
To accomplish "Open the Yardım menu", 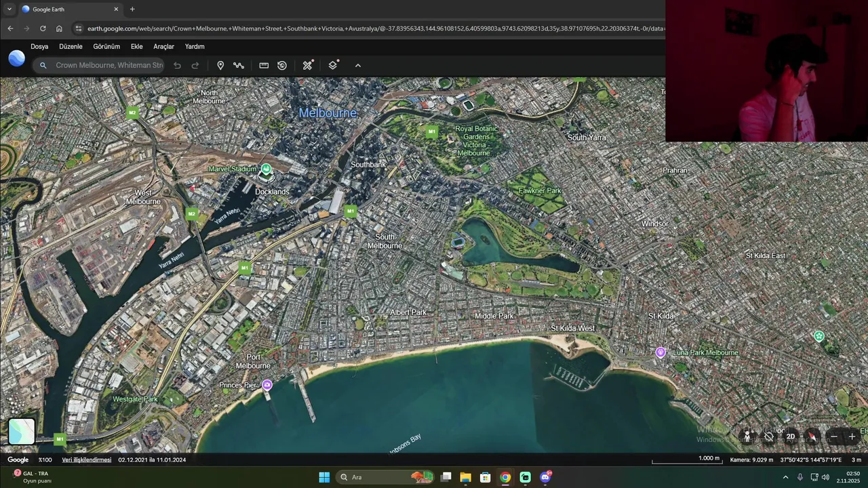I will pos(195,47).
